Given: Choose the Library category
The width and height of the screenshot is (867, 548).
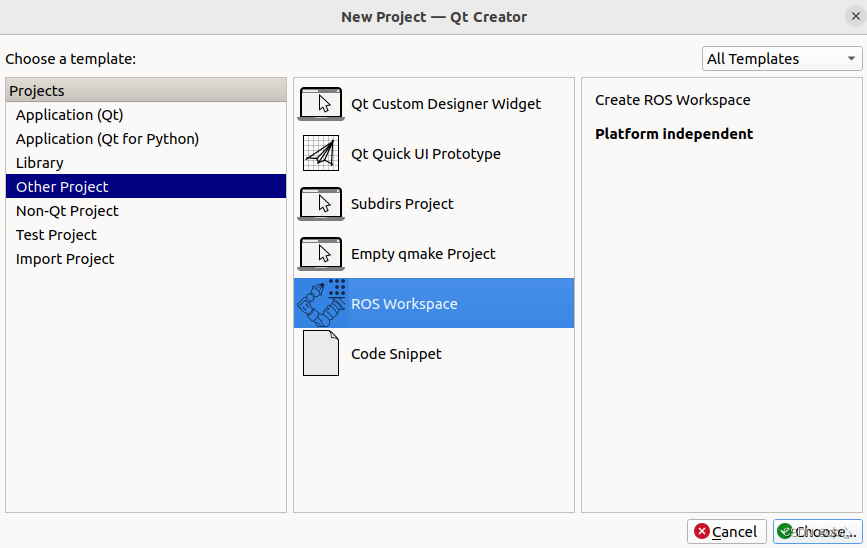Looking at the screenshot, I should pos(146,163).
